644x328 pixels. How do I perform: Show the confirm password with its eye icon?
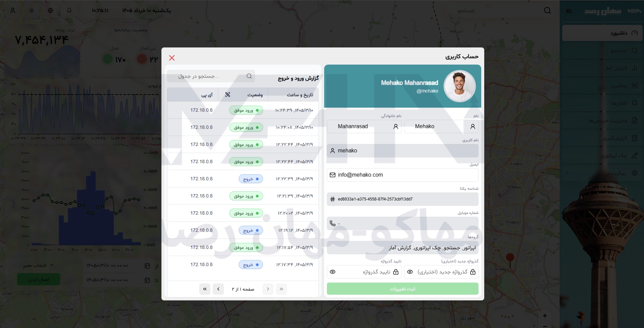(333, 272)
